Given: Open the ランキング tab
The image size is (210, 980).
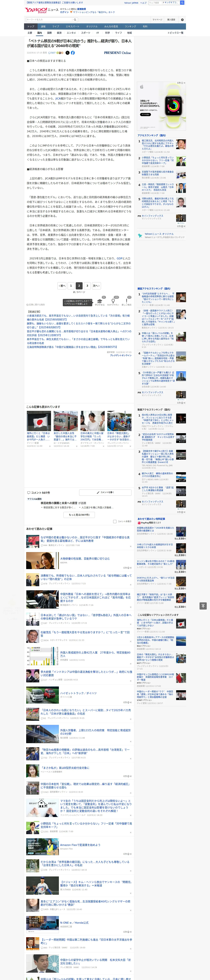Looking at the screenshot, I should pyautogui.click(x=130, y=27).
